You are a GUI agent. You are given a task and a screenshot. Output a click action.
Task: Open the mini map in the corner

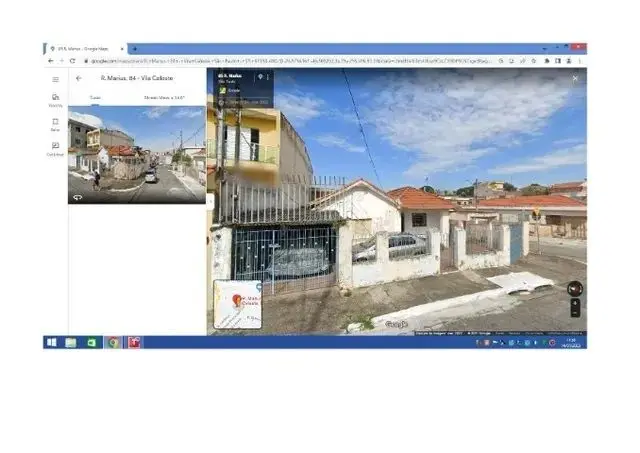(x=238, y=304)
